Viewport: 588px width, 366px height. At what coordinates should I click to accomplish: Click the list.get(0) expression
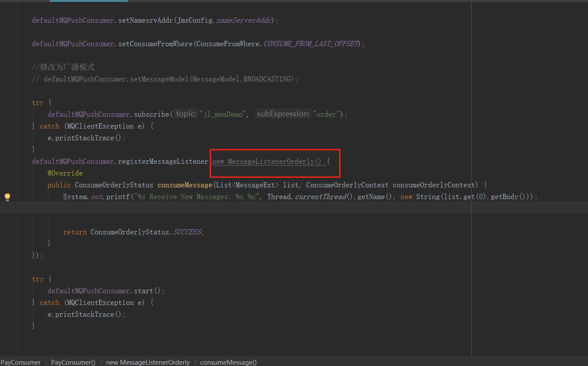[x=465, y=197]
